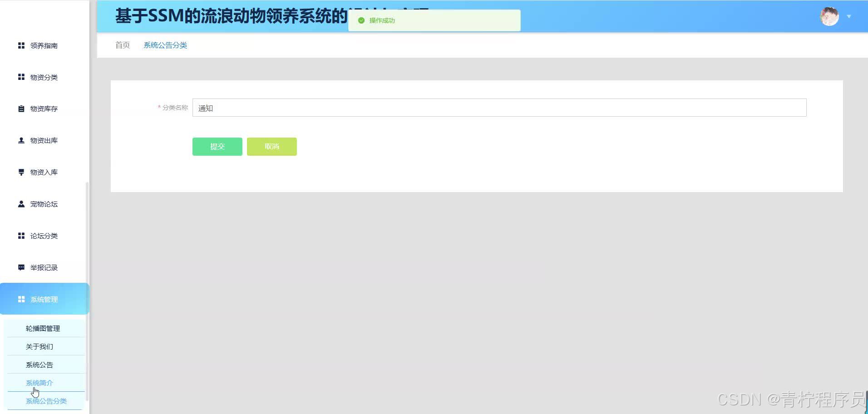Screen dimensions: 868x414
Task: Click the grid icon beside 论坛分类
Action: [x=21, y=236]
